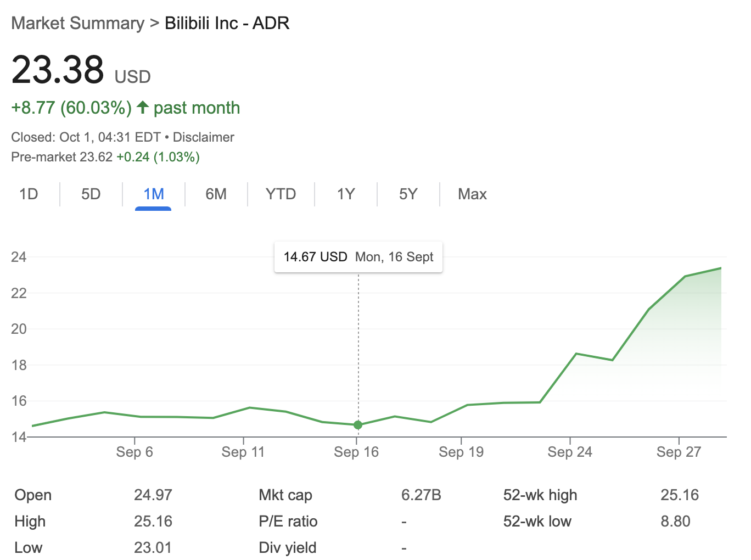The height and width of the screenshot is (560, 751).
Task: Click the 24 y-axis label
Action: pos(19,257)
